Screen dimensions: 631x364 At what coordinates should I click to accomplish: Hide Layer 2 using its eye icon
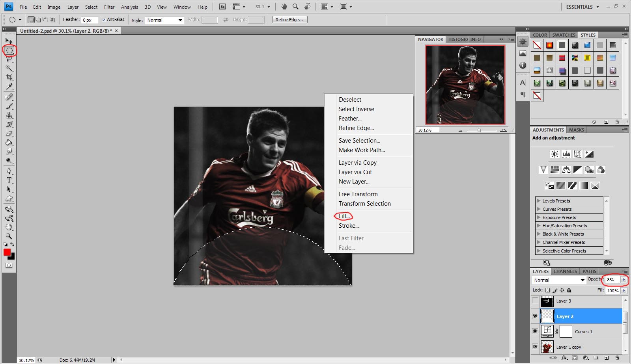pos(535,316)
